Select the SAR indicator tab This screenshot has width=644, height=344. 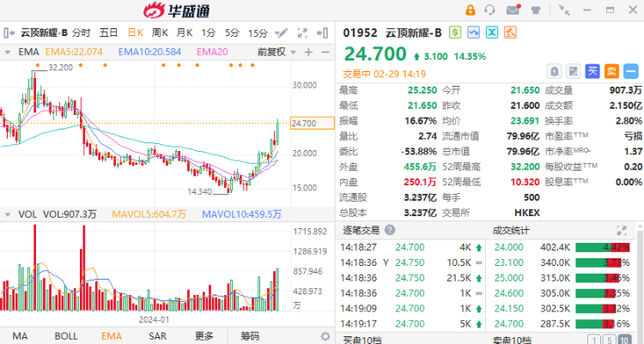(x=158, y=336)
